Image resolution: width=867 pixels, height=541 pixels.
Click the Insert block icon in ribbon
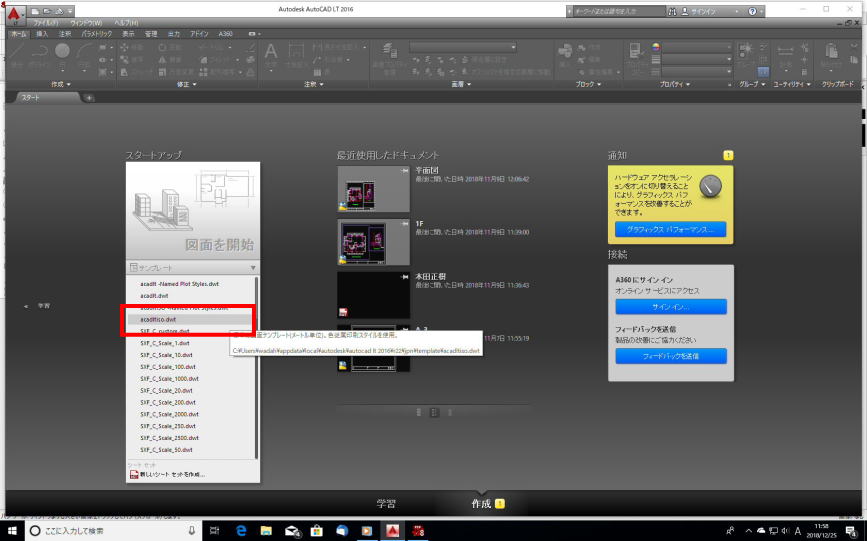point(565,52)
